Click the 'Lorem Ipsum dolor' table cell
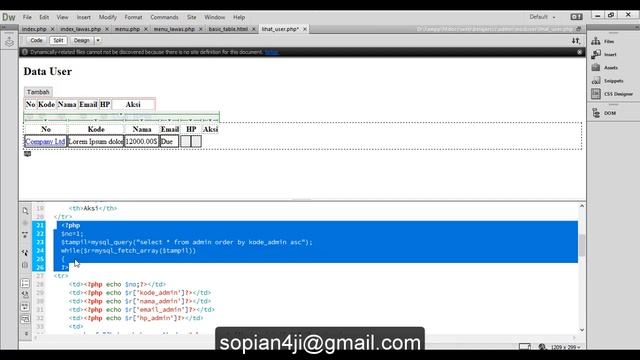The width and height of the screenshot is (640, 360). [96, 141]
